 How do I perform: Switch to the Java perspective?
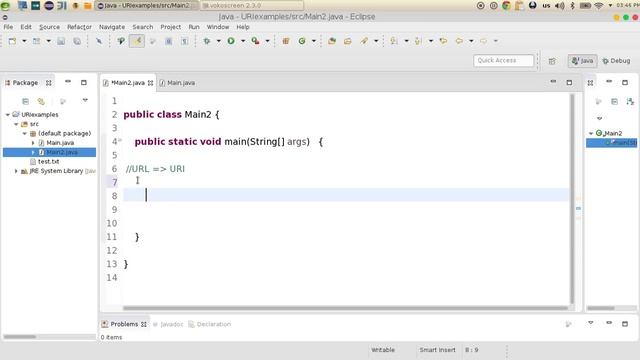pyautogui.click(x=582, y=61)
